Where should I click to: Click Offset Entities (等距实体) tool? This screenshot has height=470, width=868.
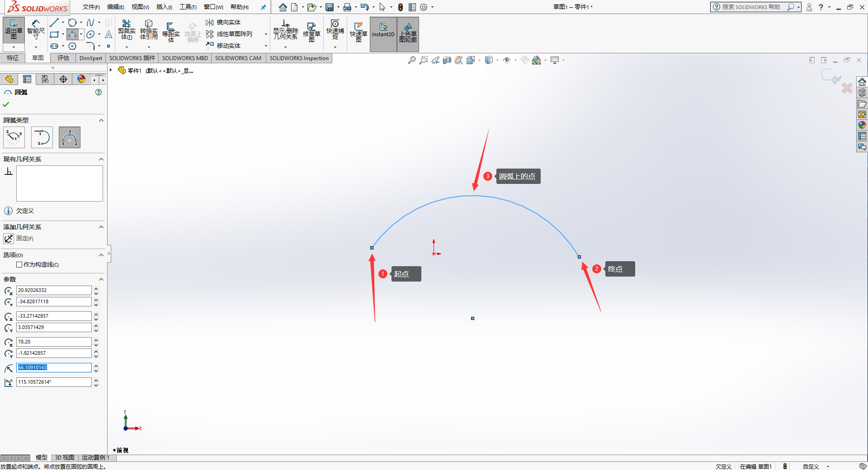(171, 32)
